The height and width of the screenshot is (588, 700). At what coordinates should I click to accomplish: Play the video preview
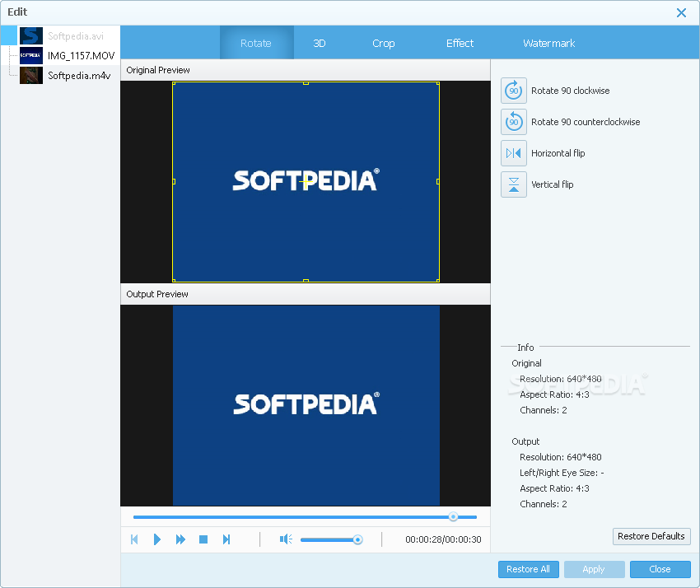point(157,539)
